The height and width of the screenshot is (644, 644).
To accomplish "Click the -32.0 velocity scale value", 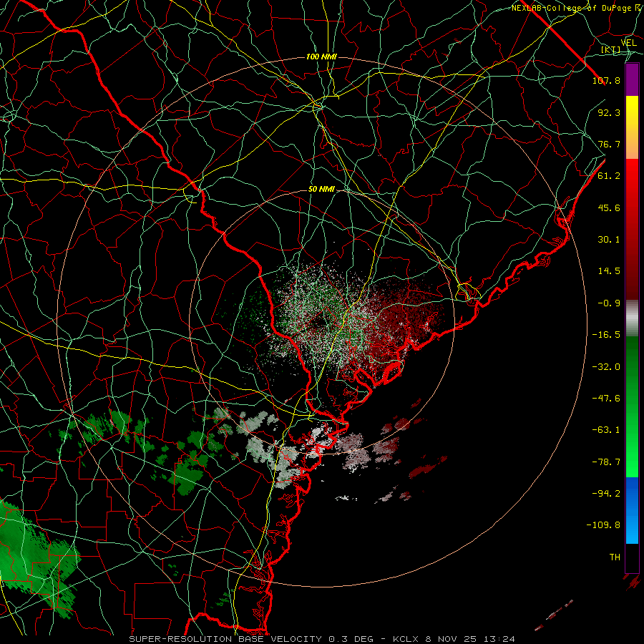I will click(606, 367).
